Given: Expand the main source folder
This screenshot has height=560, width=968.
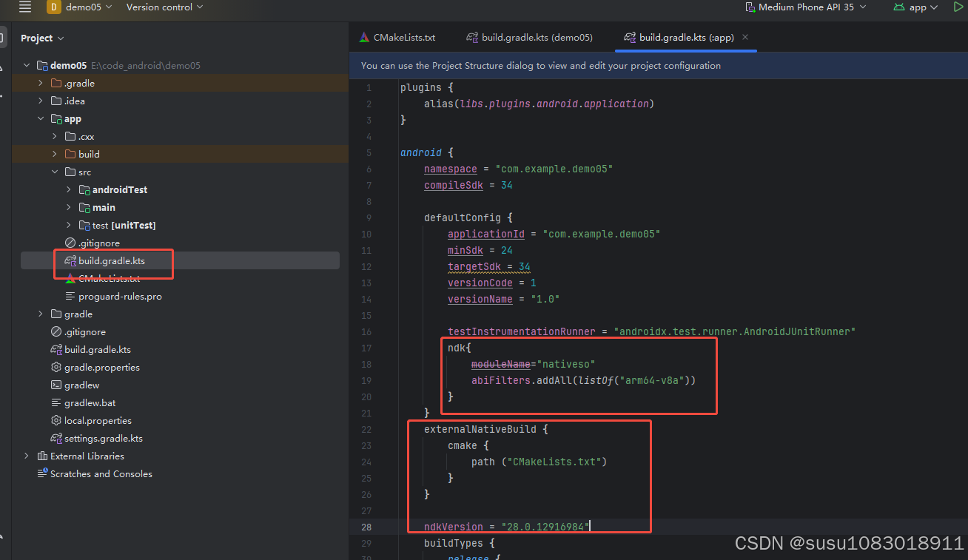Looking at the screenshot, I should click(x=69, y=208).
